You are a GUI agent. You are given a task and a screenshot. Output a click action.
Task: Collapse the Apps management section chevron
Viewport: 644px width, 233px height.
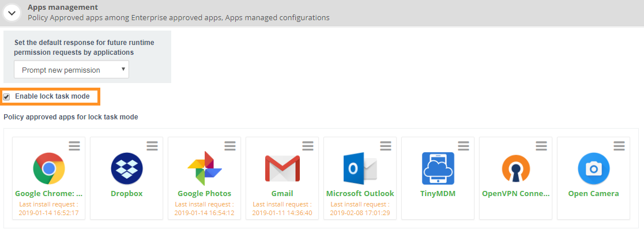coord(12,13)
